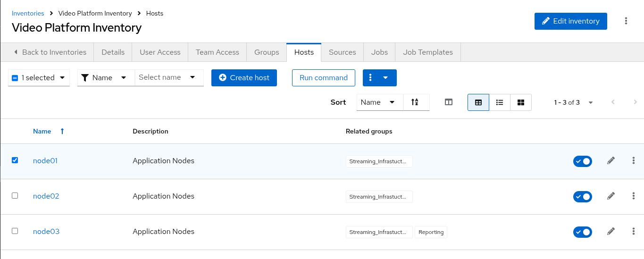Click the Select name filter field
Screen dimensions: 644x259
(169, 77)
